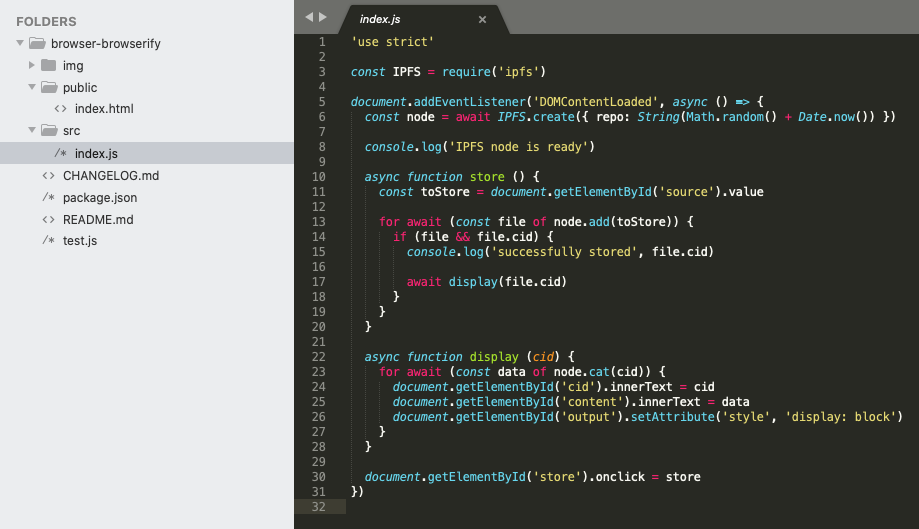Click 'display: block' string on line 26
The width and height of the screenshot is (919, 529).
coord(841,417)
